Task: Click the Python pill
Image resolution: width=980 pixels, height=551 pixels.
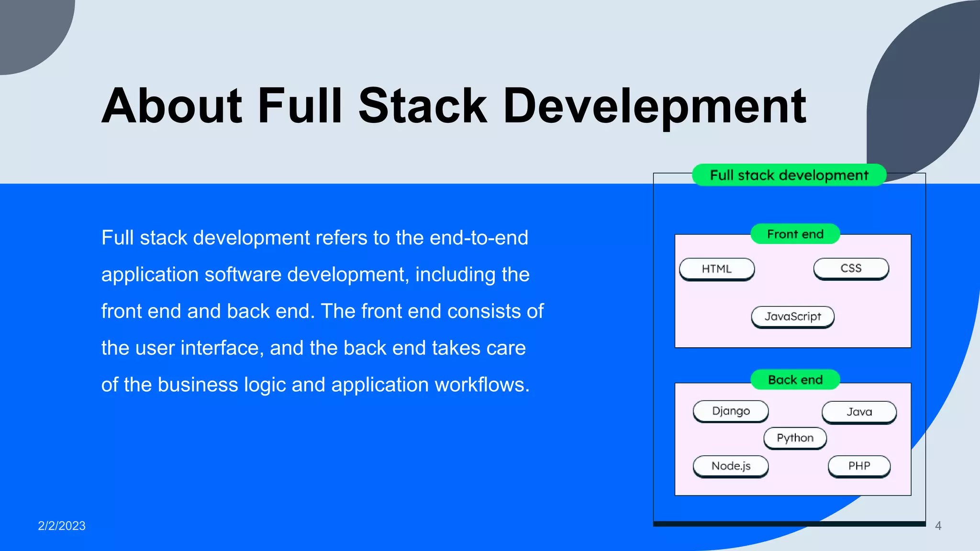Action: 795,438
